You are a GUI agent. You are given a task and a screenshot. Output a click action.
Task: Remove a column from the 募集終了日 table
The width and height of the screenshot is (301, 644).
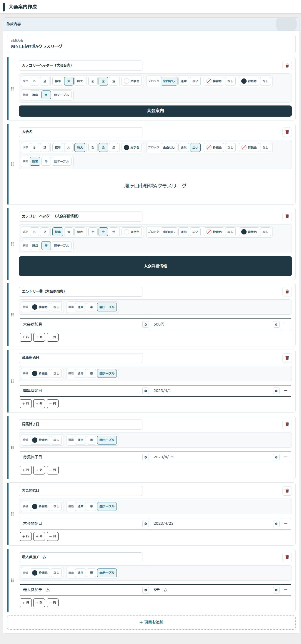53,470
